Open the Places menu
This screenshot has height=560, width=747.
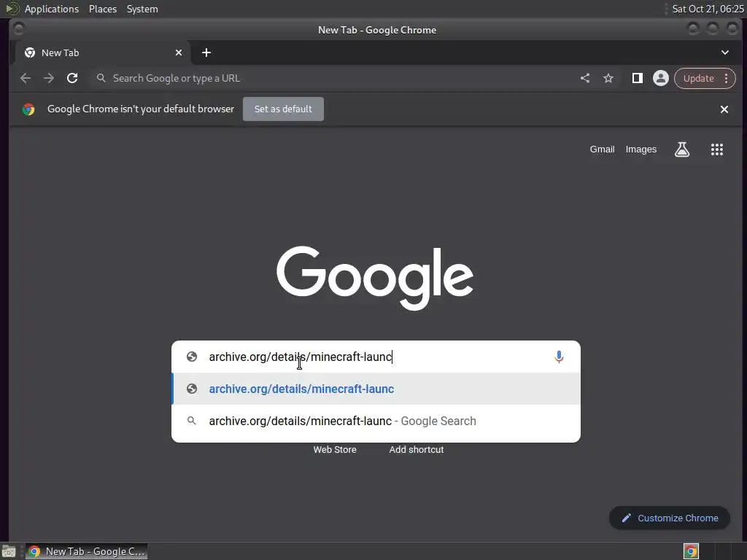click(x=102, y=9)
